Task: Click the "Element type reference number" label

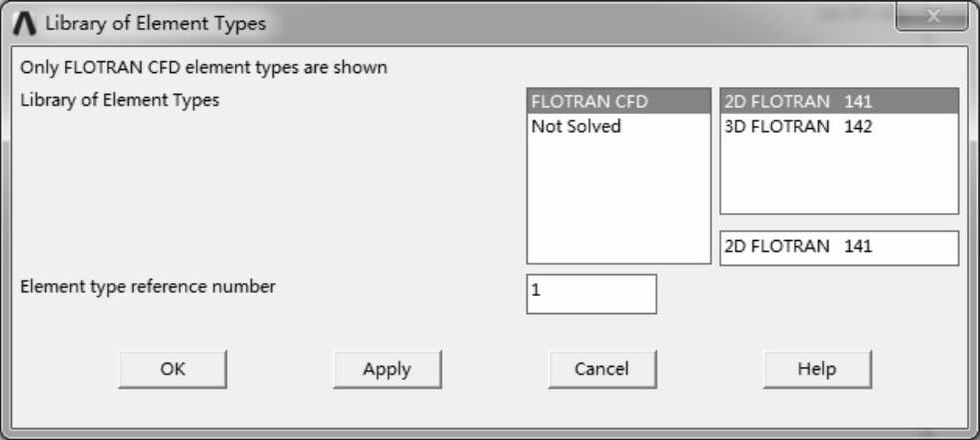Action: [x=148, y=286]
